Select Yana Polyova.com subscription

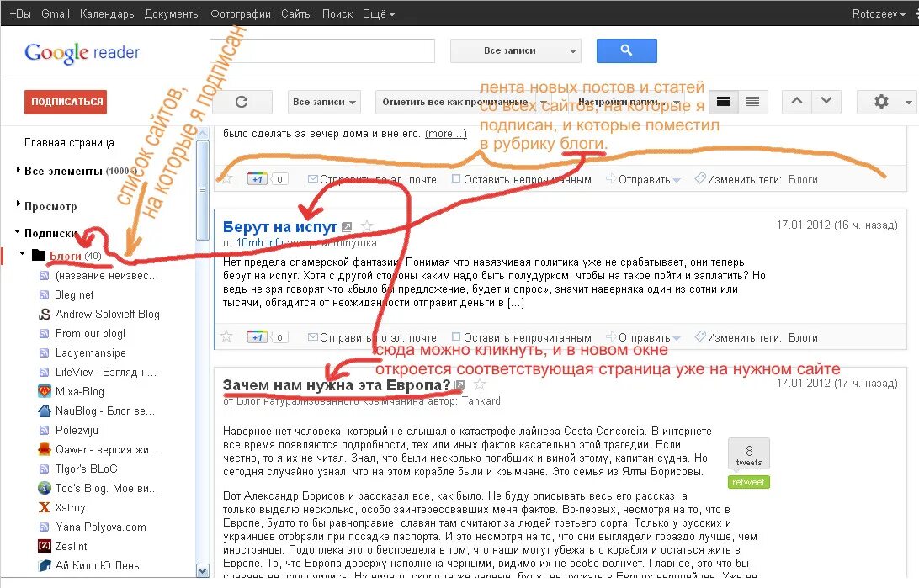(101, 527)
